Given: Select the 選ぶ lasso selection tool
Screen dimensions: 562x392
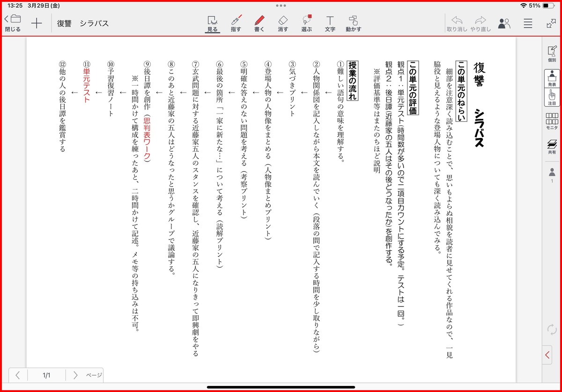Looking at the screenshot, I should pos(307,23).
